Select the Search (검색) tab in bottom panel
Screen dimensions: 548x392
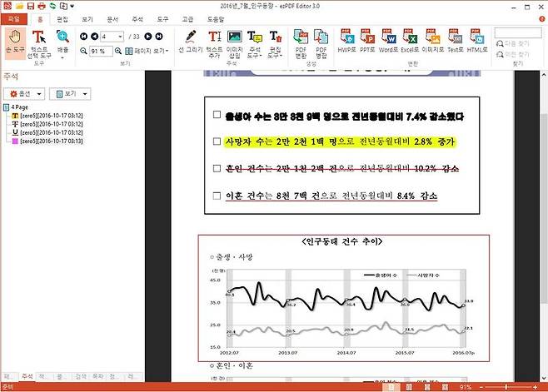[81, 376]
